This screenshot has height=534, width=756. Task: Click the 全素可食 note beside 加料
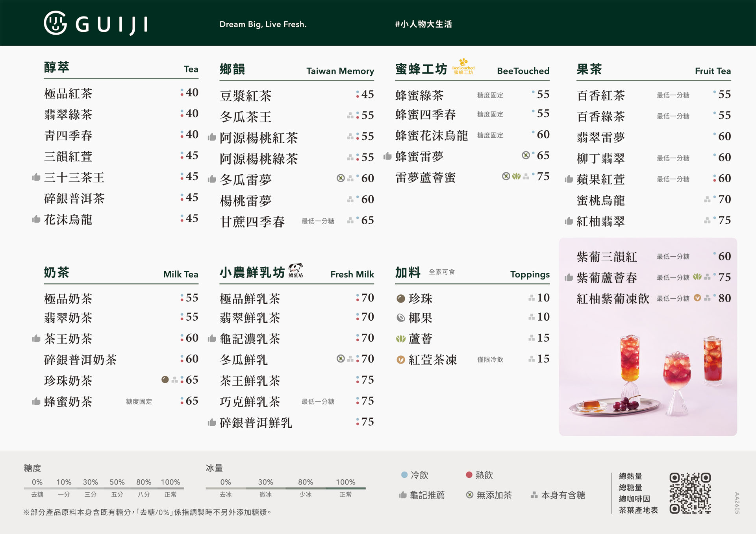(x=442, y=272)
